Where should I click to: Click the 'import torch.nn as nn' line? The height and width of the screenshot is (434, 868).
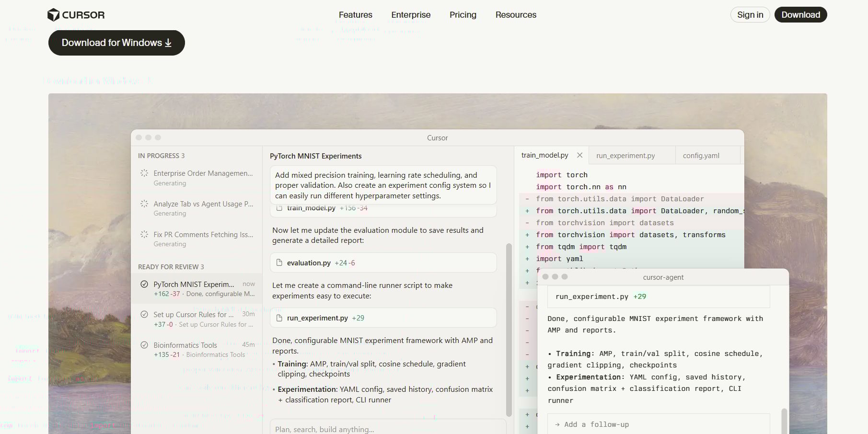[x=581, y=187]
